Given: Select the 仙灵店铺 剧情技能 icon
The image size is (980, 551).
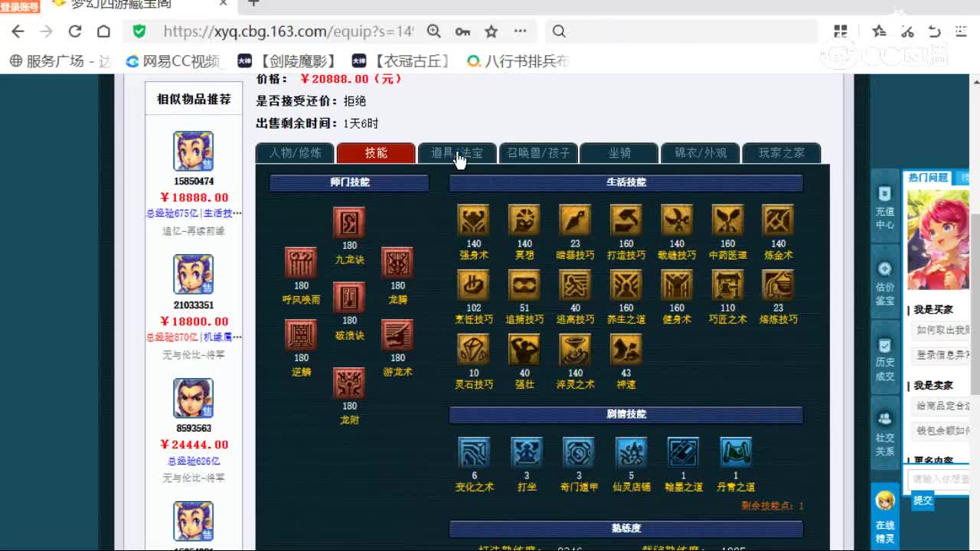Looking at the screenshot, I should [630, 452].
